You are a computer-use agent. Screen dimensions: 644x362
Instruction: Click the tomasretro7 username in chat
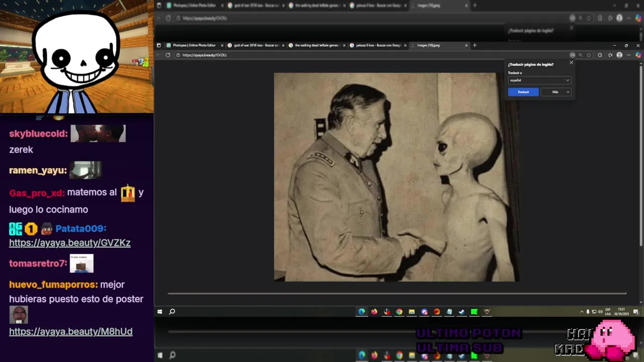pos(38,263)
